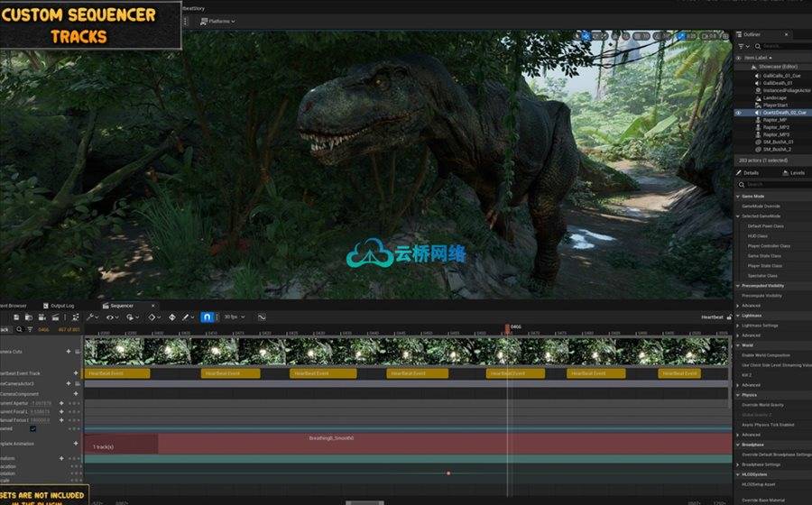Toggle the Sequencer lock next to Heartbeat

tap(730, 317)
